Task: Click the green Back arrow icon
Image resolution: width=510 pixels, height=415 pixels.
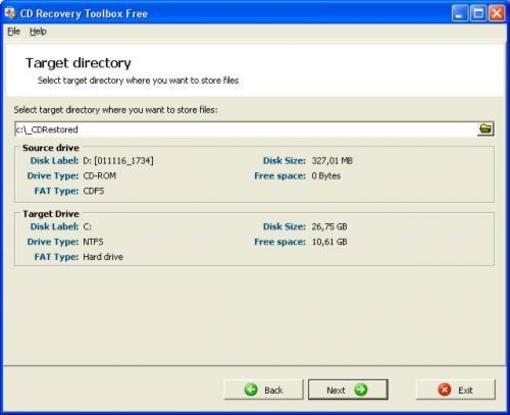Action: pyautogui.click(x=251, y=390)
